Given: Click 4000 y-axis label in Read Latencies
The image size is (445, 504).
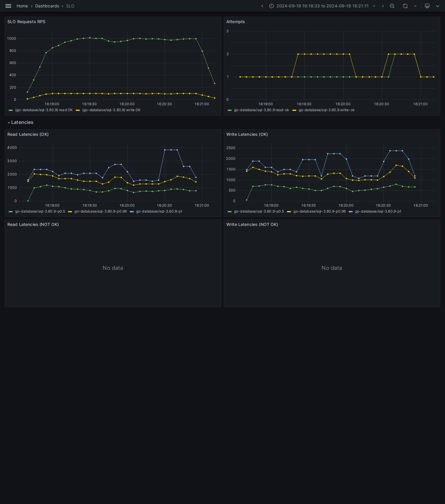Looking at the screenshot, I should 12,148.
